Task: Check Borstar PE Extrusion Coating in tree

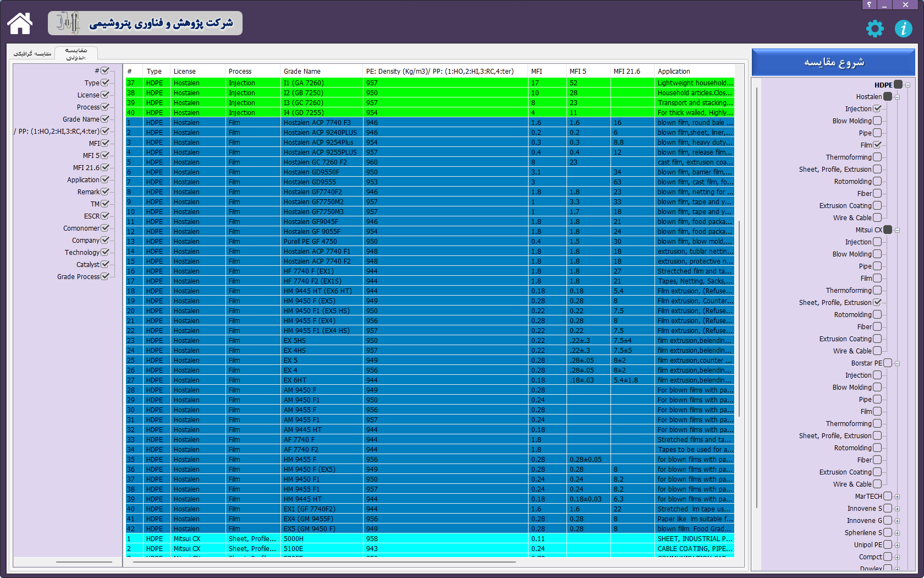Action: pyautogui.click(x=877, y=472)
